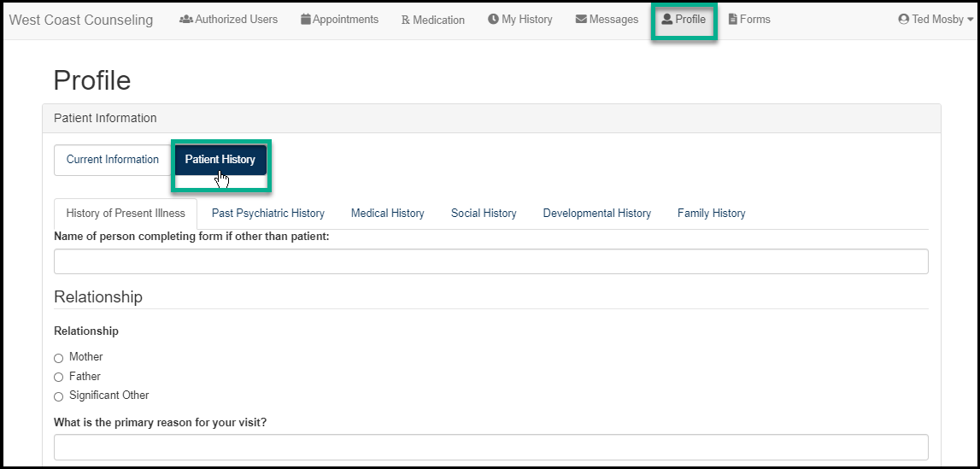Click the person completing form name field

click(x=490, y=261)
